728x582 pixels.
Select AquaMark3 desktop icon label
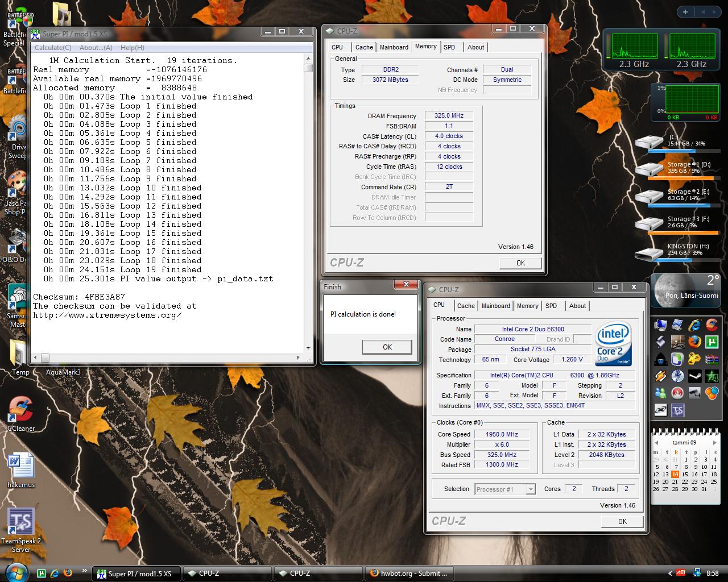coord(63,372)
